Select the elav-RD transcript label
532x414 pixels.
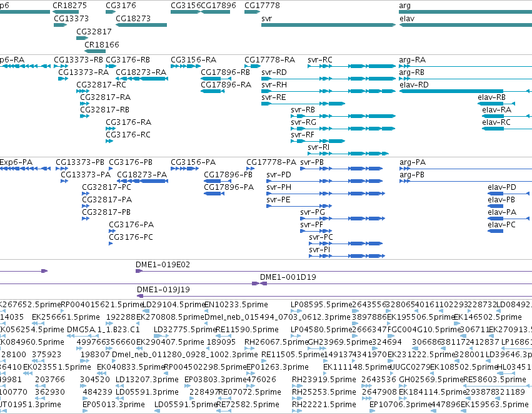(414, 85)
